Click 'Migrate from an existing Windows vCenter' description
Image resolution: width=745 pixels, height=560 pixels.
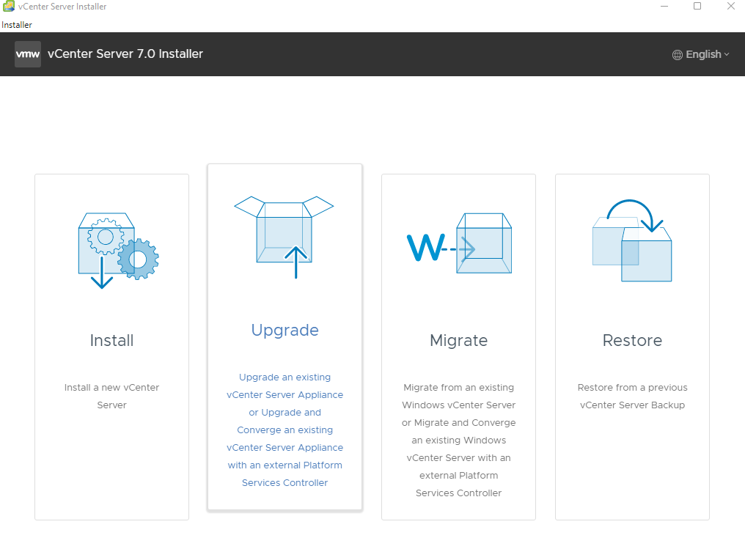click(x=458, y=441)
